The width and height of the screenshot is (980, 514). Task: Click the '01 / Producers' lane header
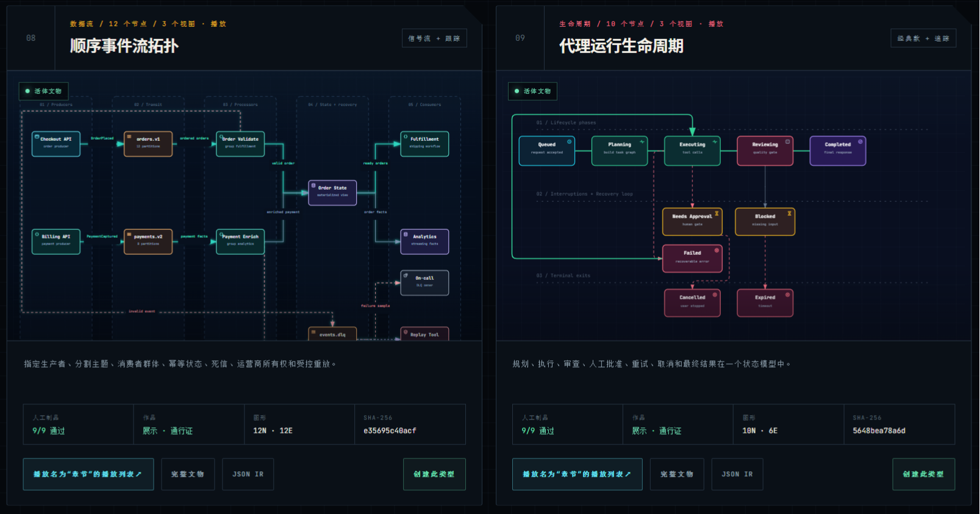[x=56, y=105]
